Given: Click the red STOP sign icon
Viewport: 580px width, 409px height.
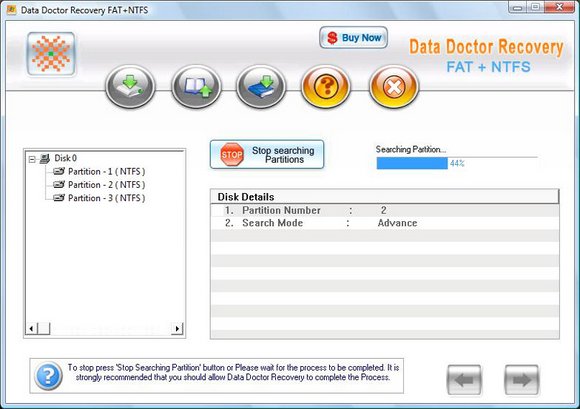Looking at the screenshot, I should tap(232, 155).
